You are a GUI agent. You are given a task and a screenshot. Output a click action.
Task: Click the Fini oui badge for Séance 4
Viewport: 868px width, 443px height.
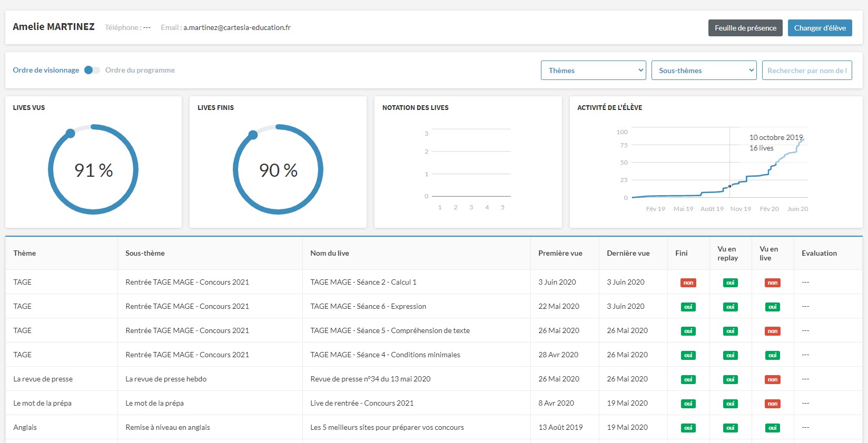688,355
